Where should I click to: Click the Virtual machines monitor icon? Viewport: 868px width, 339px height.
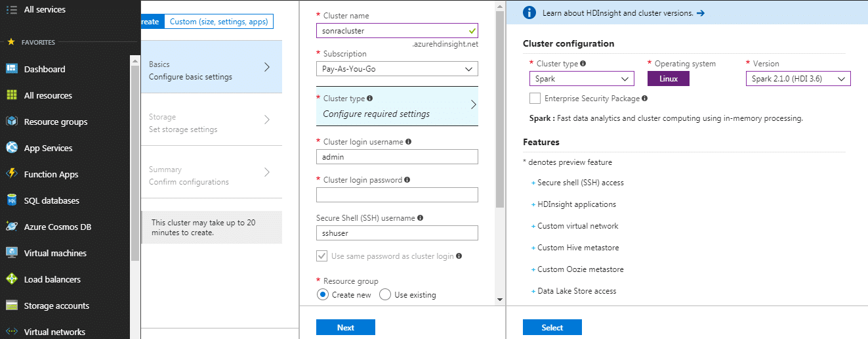click(x=11, y=253)
